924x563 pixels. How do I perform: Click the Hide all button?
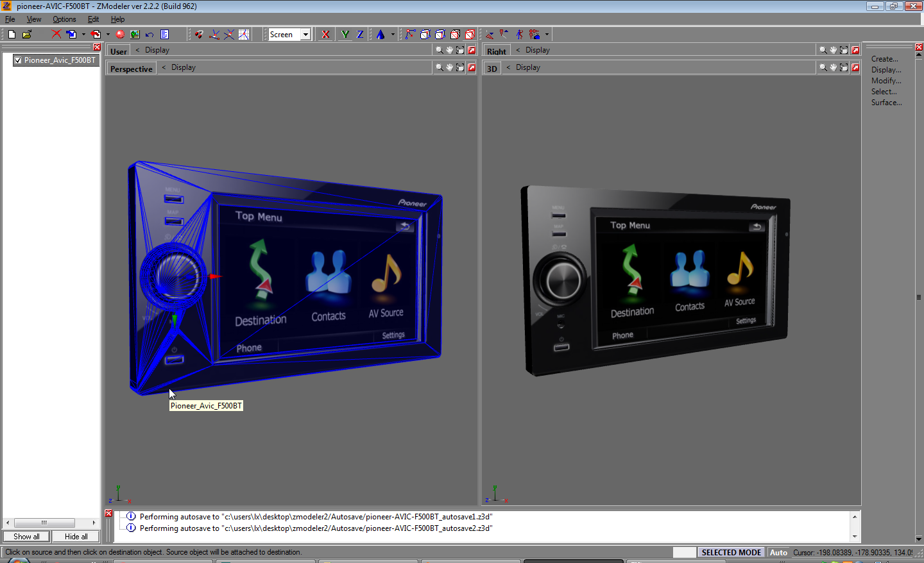76,537
